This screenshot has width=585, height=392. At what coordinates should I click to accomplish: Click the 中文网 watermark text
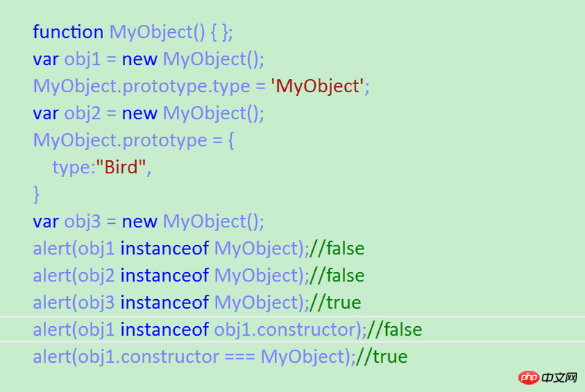tap(560, 377)
